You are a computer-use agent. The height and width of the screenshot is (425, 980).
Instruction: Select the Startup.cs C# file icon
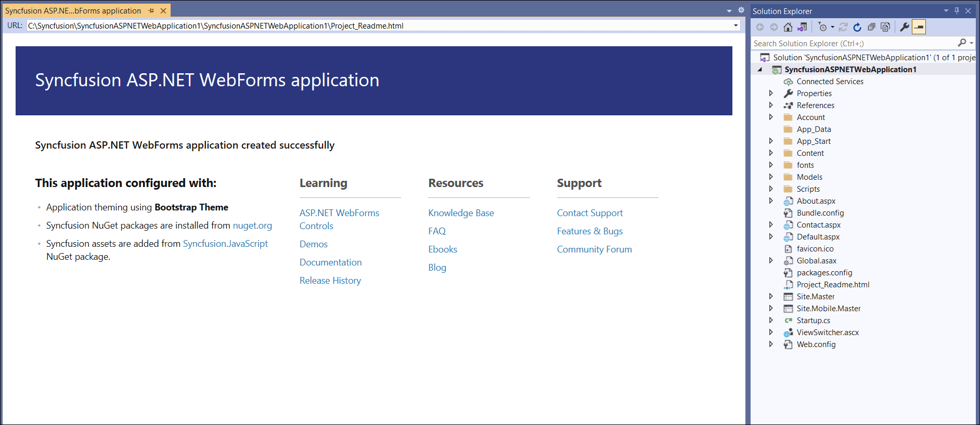point(788,321)
